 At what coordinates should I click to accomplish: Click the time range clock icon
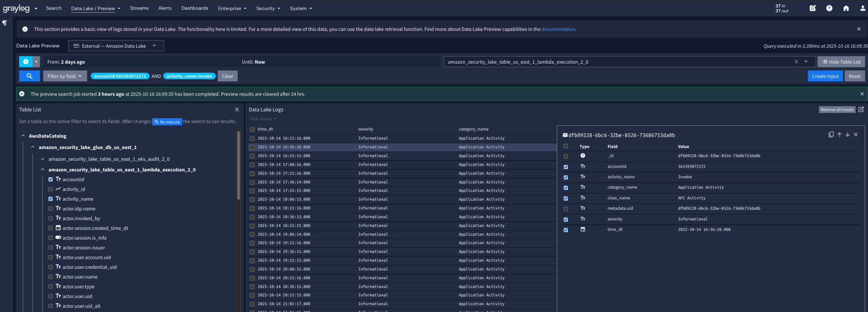click(x=26, y=62)
